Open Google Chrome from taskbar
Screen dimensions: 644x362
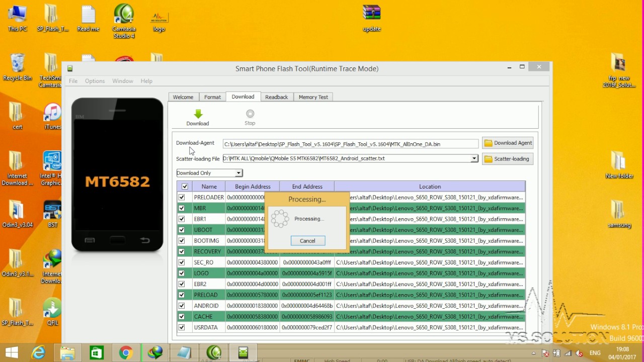[126, 353]
